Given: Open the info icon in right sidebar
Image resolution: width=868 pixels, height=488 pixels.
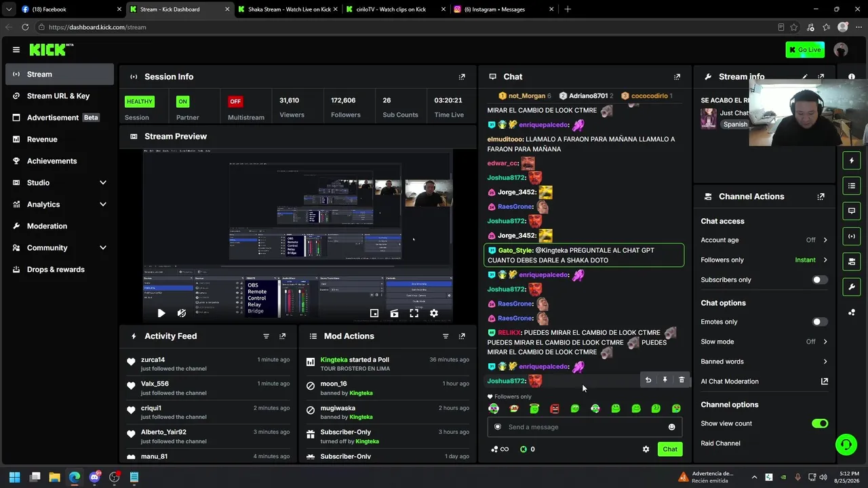Looking at the screenshot, I should [852, 77].
